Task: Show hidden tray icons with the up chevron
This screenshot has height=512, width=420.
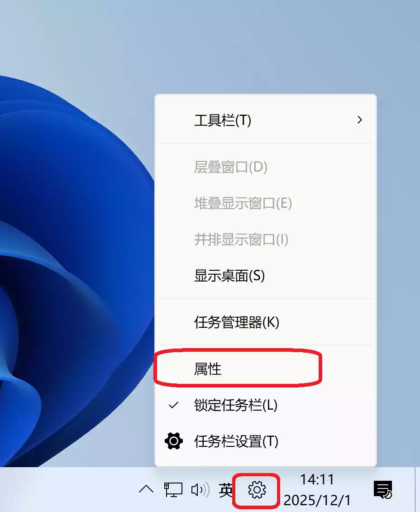Action: pyautogui.click(x=146, y=489)
